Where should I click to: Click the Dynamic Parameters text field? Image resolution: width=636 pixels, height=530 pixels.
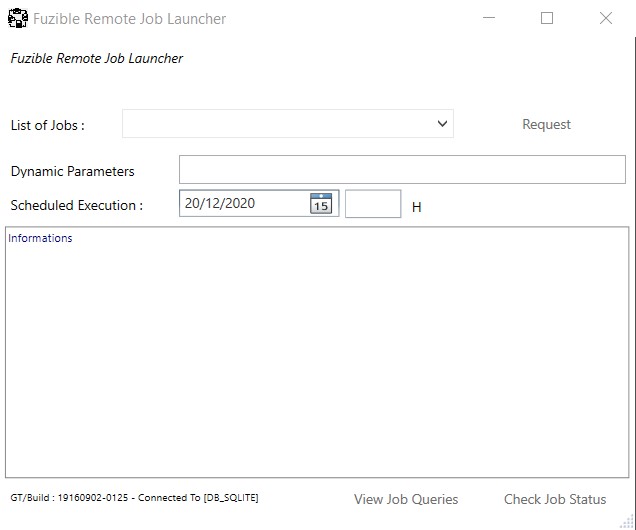point(402,169)
